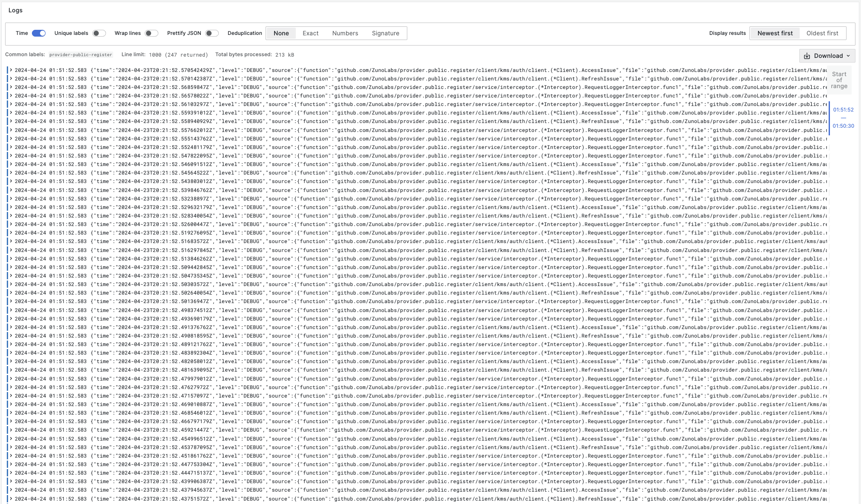This screenshot has height=504, width=861.
Task: Show results Newest first
Action: [x=775, y=33]
